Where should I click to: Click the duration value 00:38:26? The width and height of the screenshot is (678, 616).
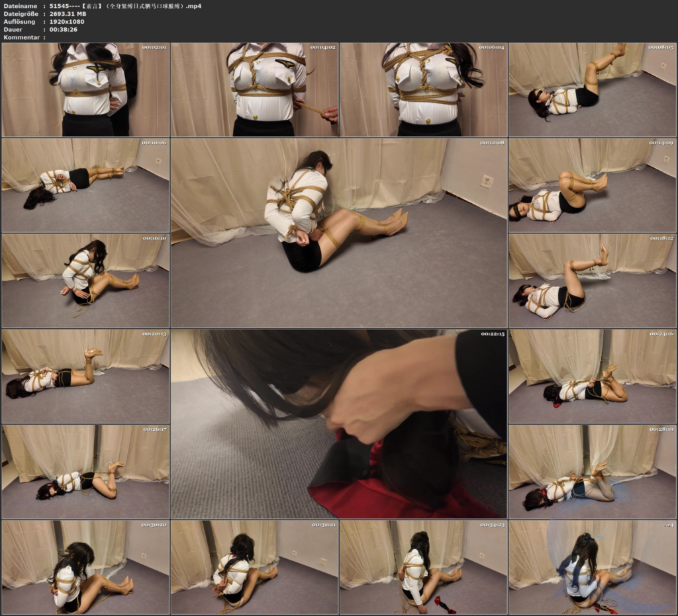(x=63, y=29)
